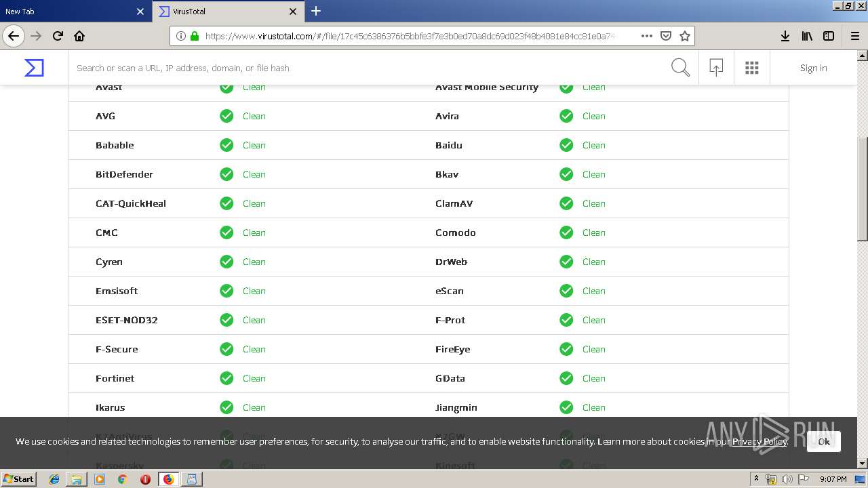The height and width of the screenshot is (488, 868).
Task: Bookmark this page with star icon
Action: (x=685, y=36)
